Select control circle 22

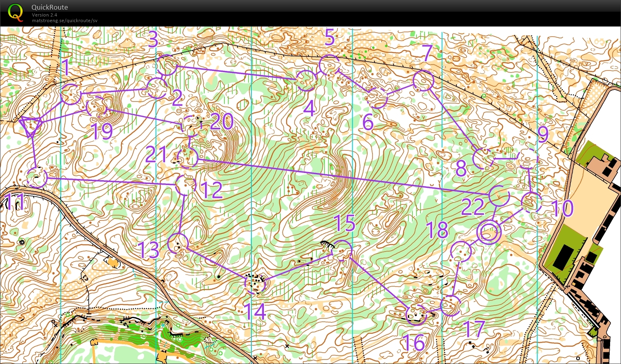[x=499, y=196]
